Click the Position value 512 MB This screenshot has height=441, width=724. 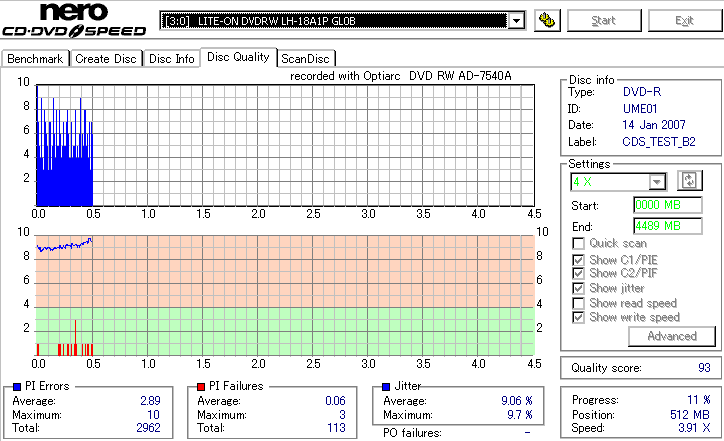click(690, 415)
